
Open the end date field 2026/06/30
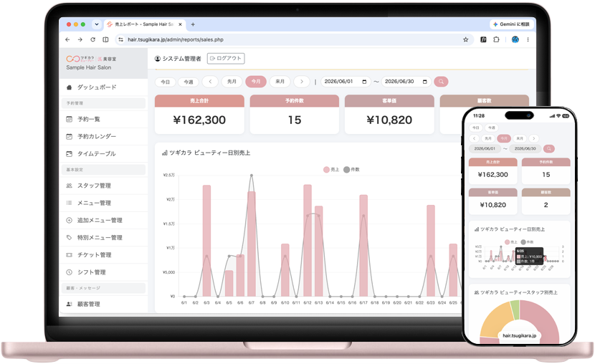[x=406, y=82]
